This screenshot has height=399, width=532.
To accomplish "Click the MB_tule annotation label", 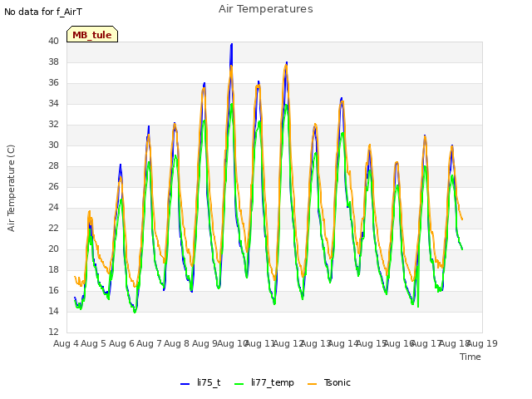I will pyautogui.click(x=92, y=34).
